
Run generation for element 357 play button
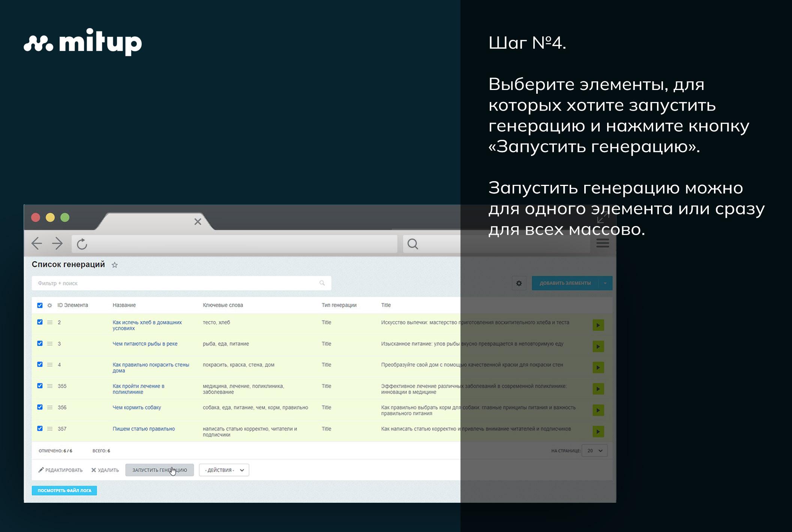click(598, 432)
